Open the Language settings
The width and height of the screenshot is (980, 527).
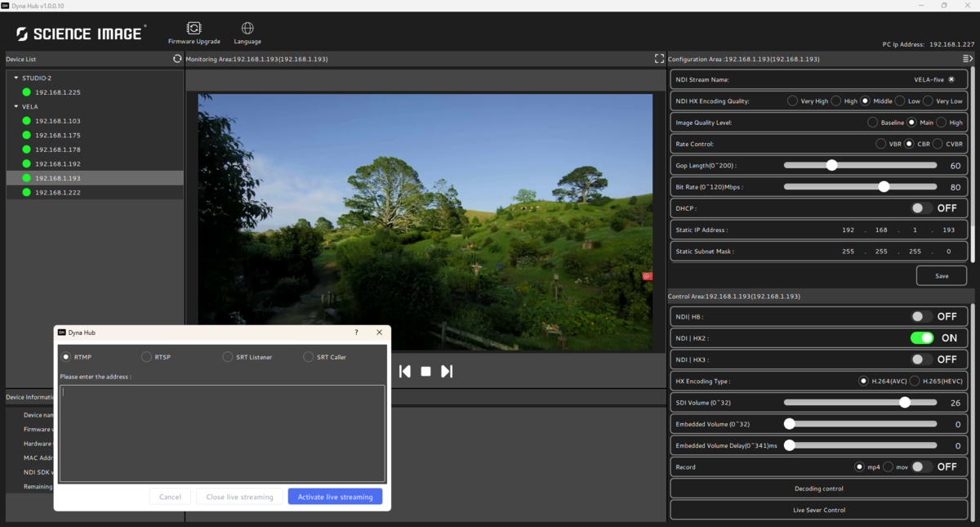click(247, 33)
